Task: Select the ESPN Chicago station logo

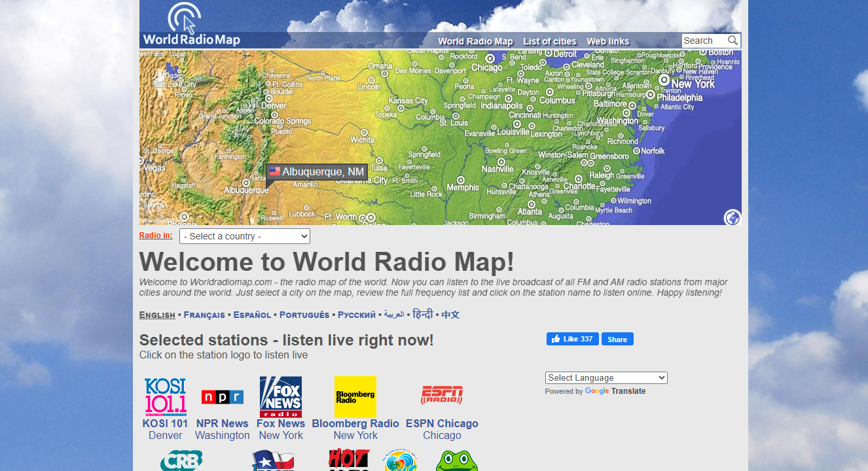Action: tap(442, 396)
